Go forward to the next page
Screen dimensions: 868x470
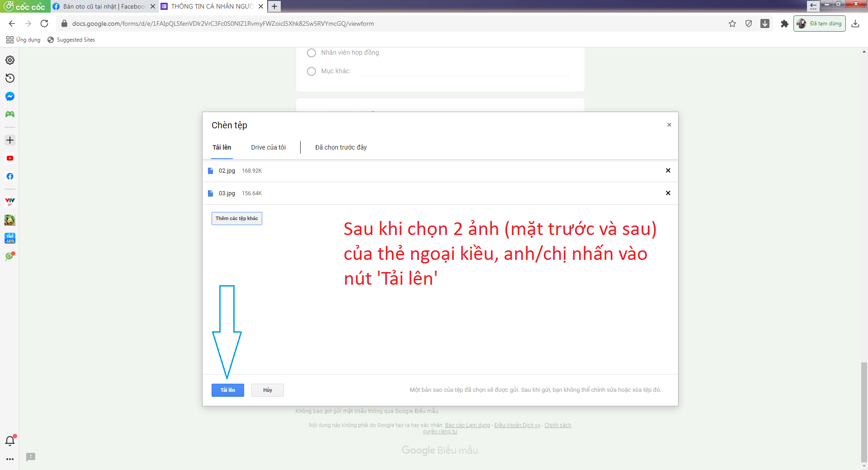[x=28, y=23]
